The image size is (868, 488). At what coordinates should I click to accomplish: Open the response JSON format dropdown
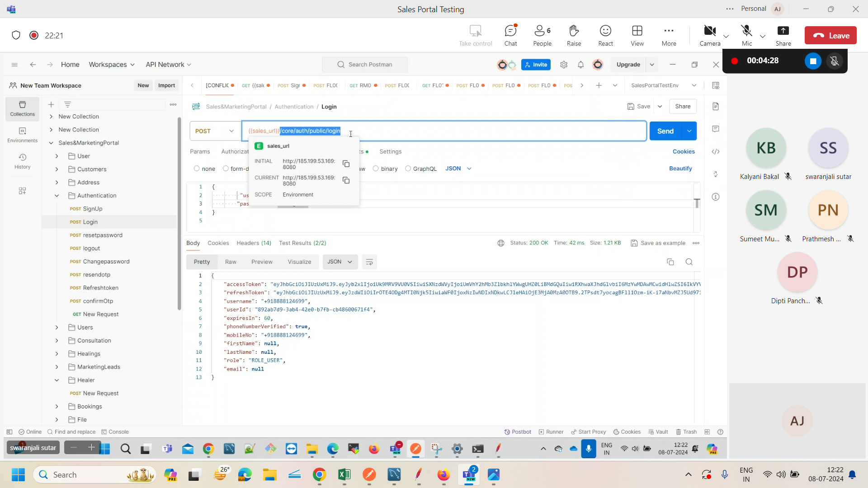(340, 262)
